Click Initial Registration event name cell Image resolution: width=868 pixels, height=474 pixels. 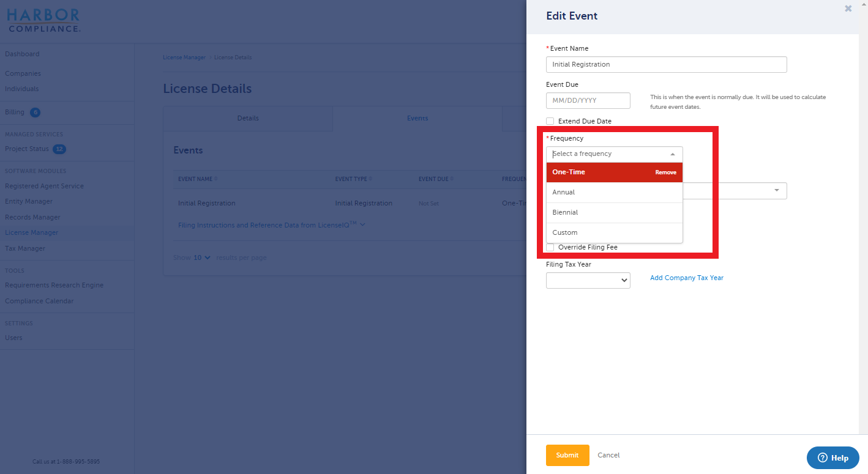tap(207, 203)
